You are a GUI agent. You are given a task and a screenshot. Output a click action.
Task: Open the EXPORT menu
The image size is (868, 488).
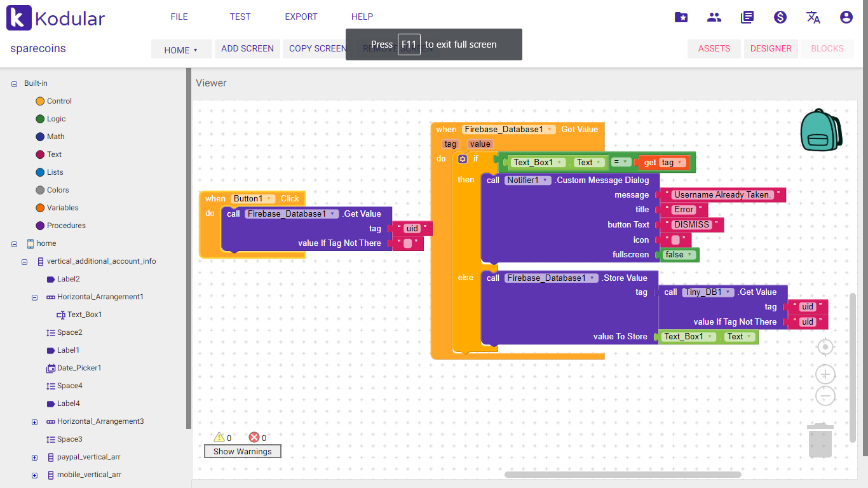[x=301, y=17]
